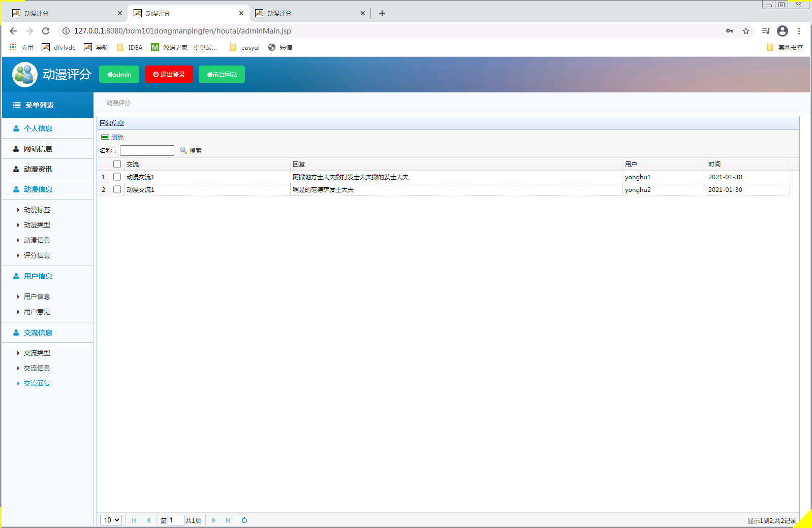
Task: Reload the page with browser refresh icon
Action: point(46,31)
